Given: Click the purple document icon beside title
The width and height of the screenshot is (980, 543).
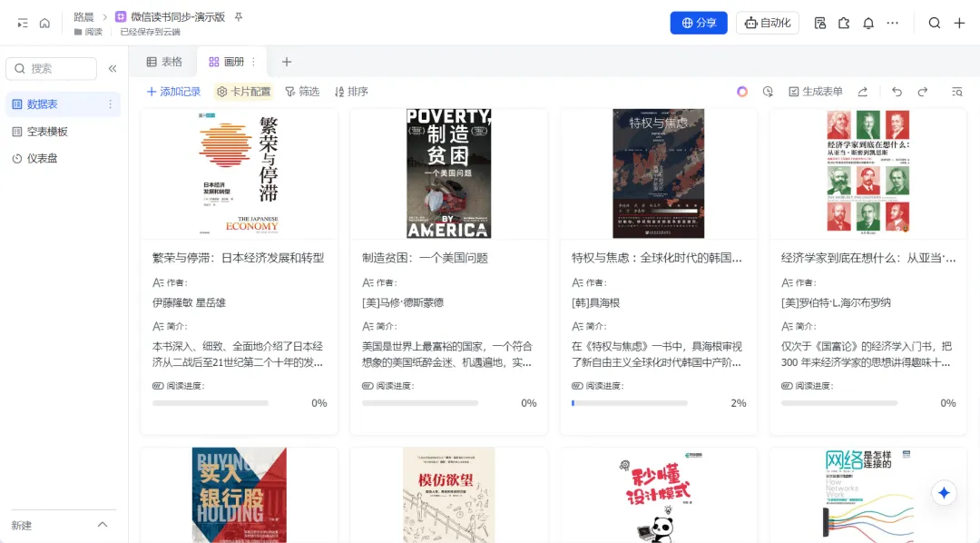Looking at the screenshot, I should tap(121, 17).
